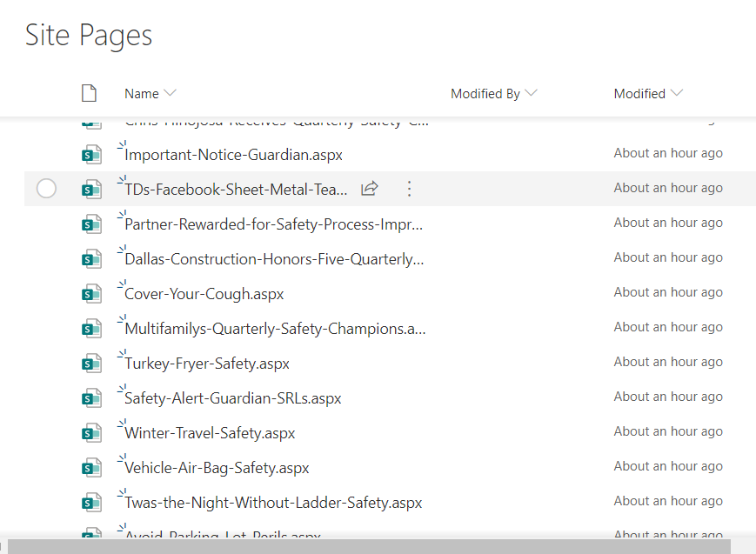This screenshot has width=756, height=554.
Task: Click the page icon beside Dallas-Construction-Honors-Five-Quarterly
Action: 91,259
